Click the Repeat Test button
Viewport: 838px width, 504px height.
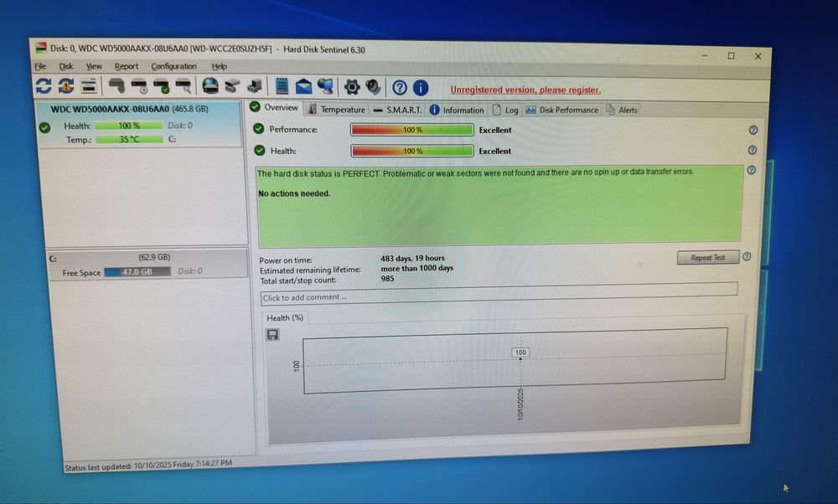[x=707, y=257]
